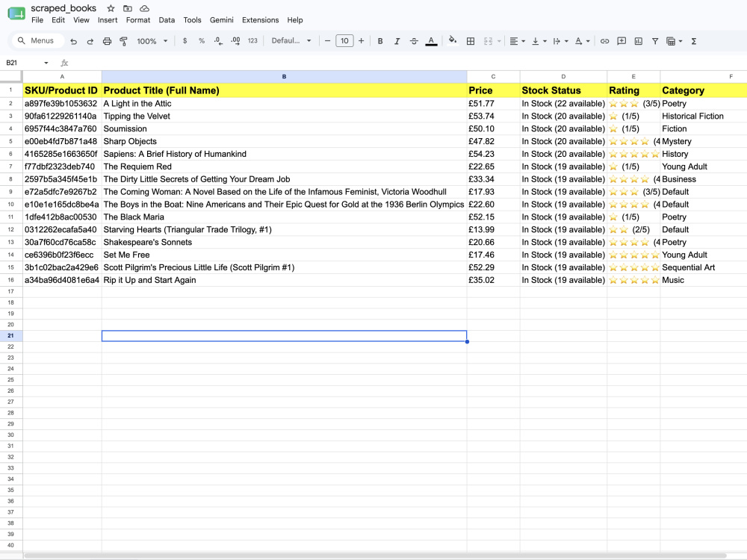Screen dimensions: 747x560
Task: Open the text color picker
Action: [431, 41]
